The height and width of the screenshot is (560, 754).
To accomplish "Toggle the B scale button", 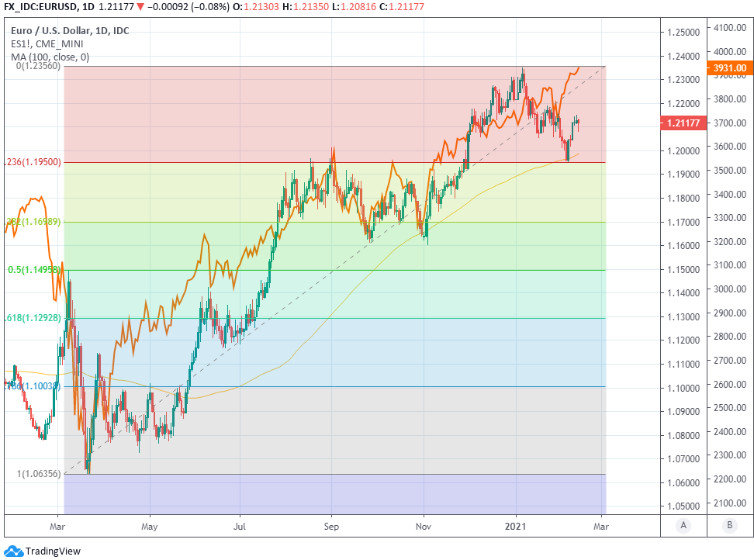I will coord(729,525).
